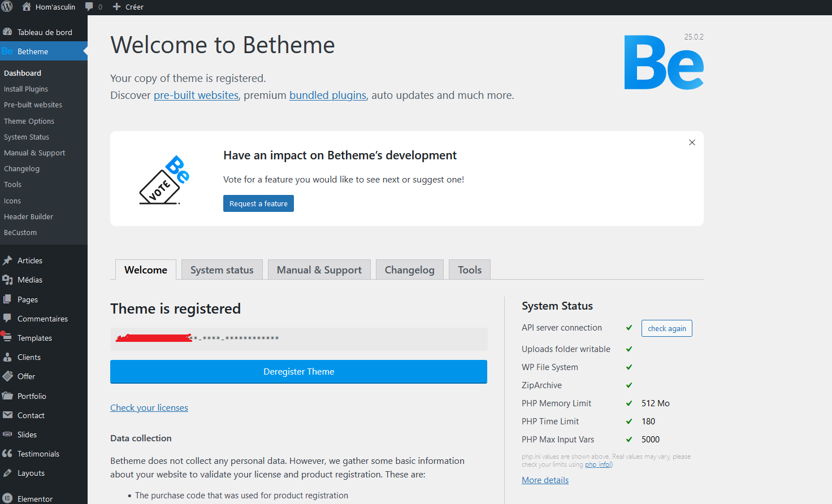Close the feature vote banner
The height and width of the screenshot is (504, 832).
point(692,142)
